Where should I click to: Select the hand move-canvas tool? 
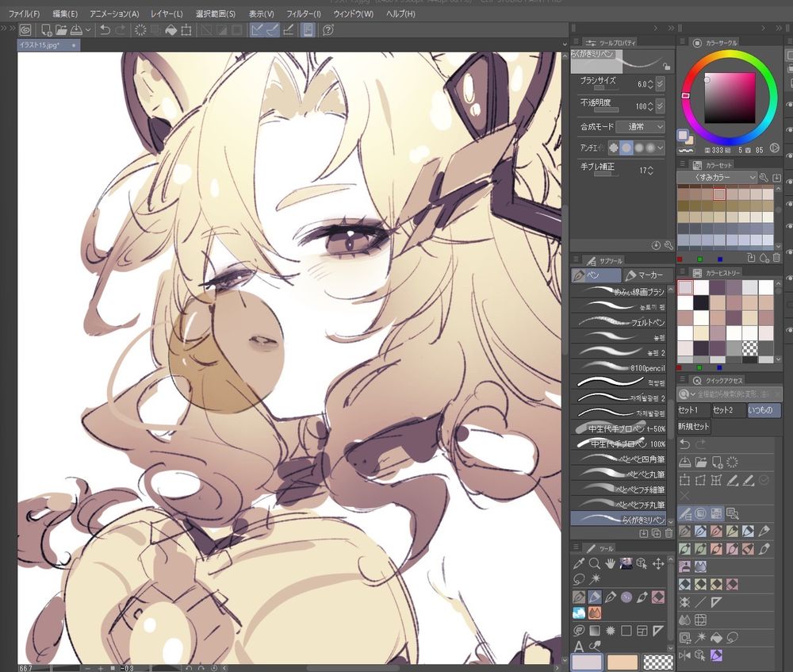pos(611,563)
